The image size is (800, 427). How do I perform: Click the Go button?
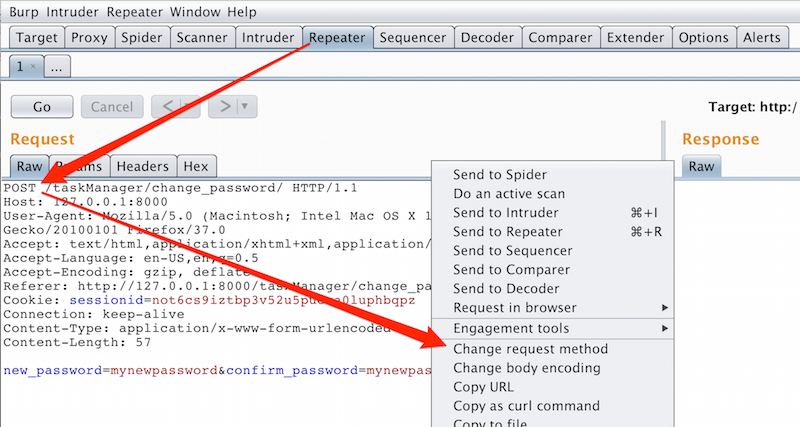coord(42,107)
